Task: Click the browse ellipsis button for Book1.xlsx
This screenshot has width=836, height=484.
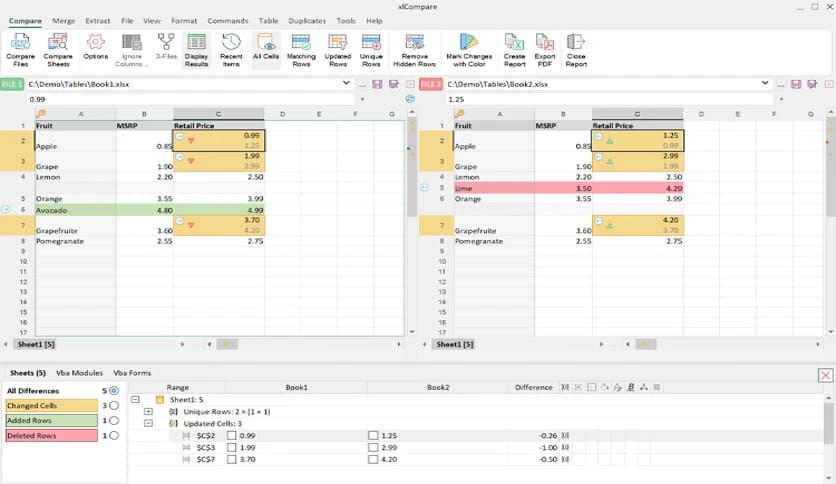Action: tap(362, 84)
